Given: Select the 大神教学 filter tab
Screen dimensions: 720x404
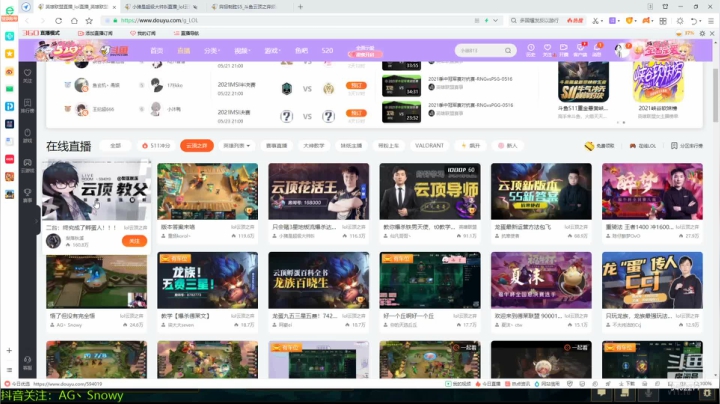Looking at the screenshot, I should point(314,146).
